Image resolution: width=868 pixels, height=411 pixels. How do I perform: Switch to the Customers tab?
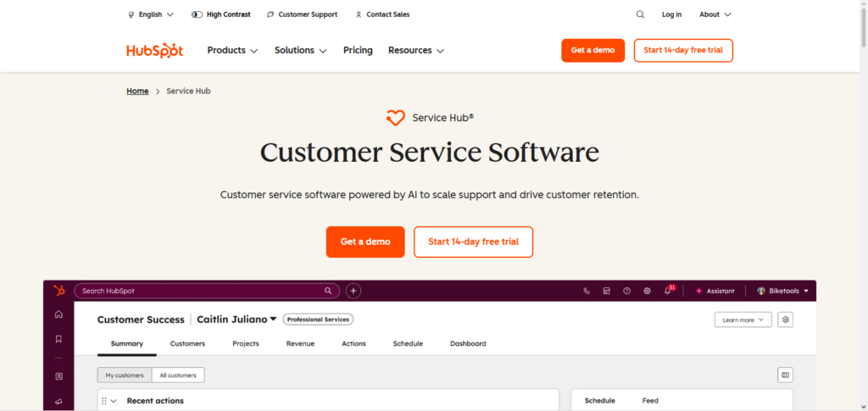click(187, 343)
